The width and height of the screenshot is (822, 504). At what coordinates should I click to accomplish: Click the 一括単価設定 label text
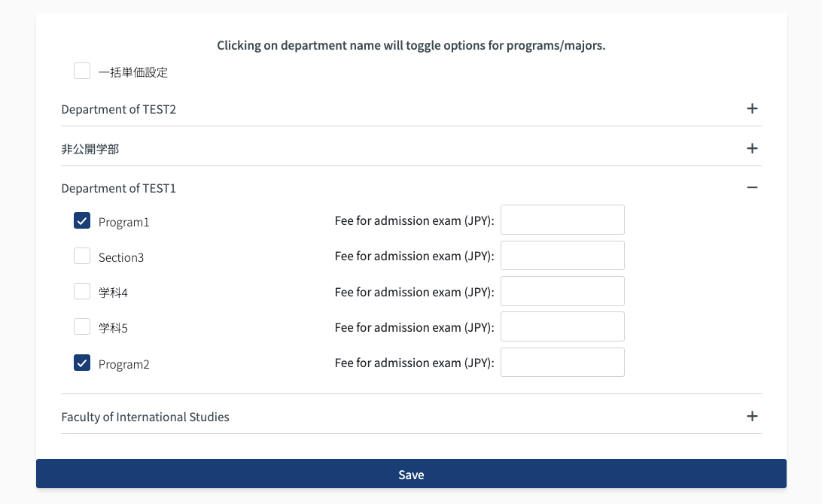click(133, 72)
